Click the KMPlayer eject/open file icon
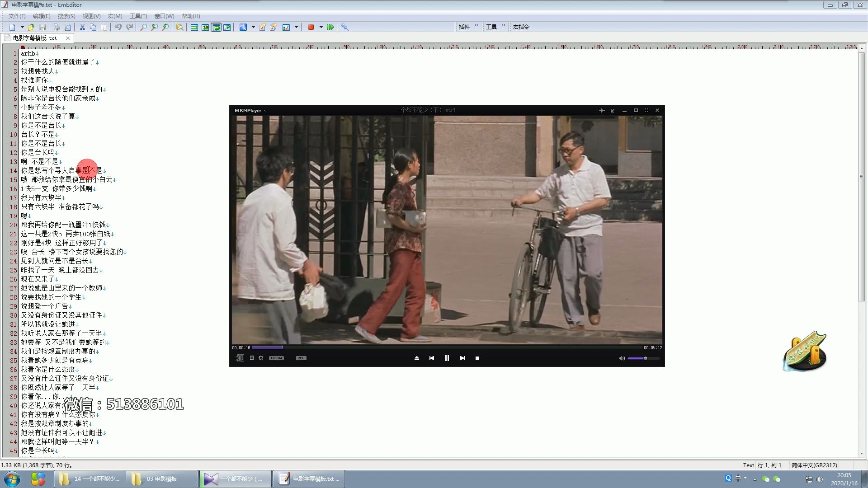868x488 pixels. [x=417, y=358]
